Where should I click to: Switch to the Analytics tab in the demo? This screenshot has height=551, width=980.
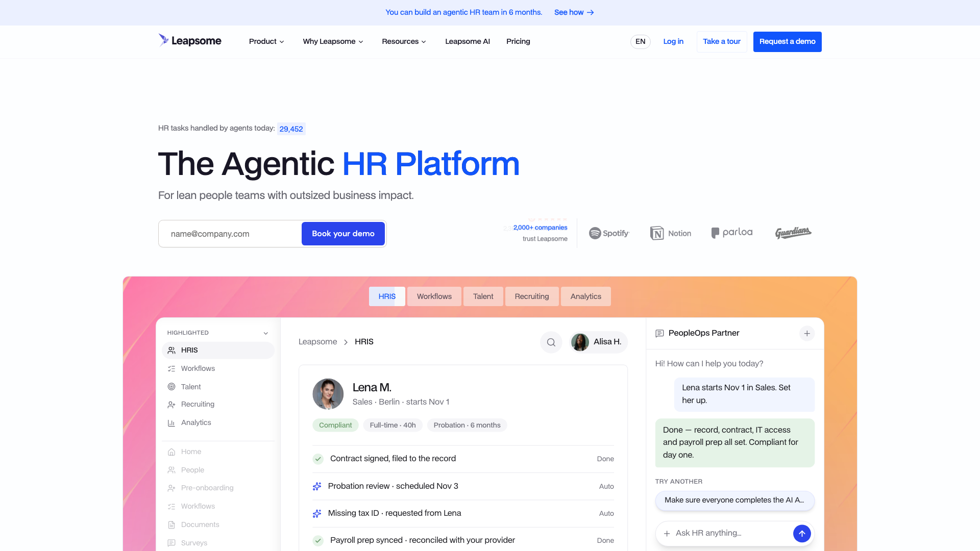586,296
